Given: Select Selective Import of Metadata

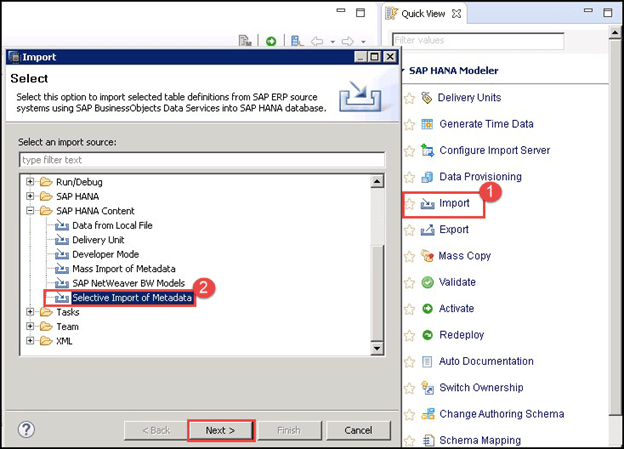Looking at the screenshot, I should pos(131,298).
